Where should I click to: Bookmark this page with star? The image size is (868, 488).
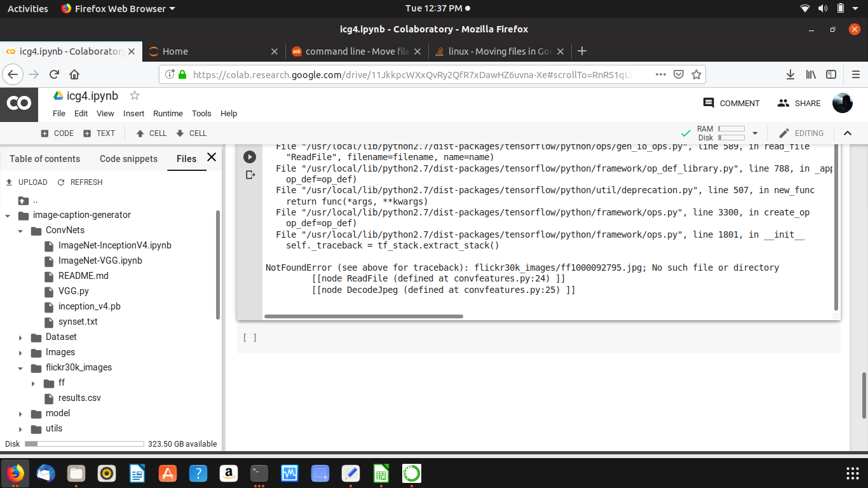click(x=696, y=74)
